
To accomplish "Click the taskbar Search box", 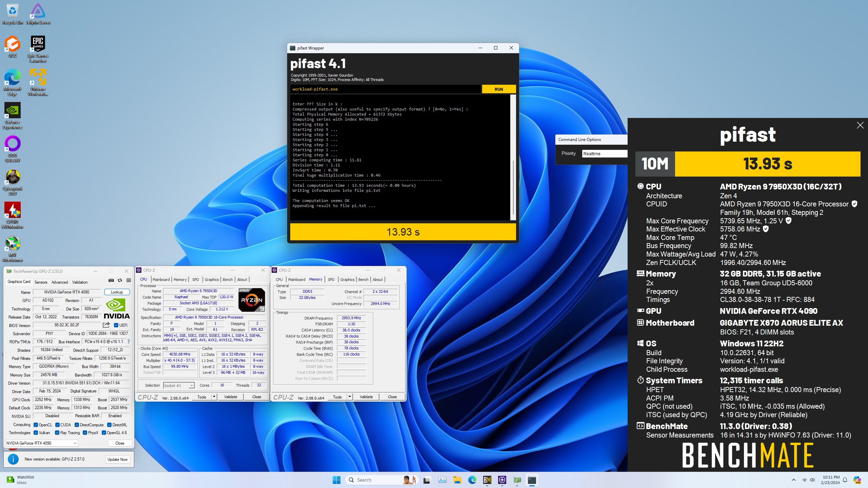I will [x=381, y=480].
